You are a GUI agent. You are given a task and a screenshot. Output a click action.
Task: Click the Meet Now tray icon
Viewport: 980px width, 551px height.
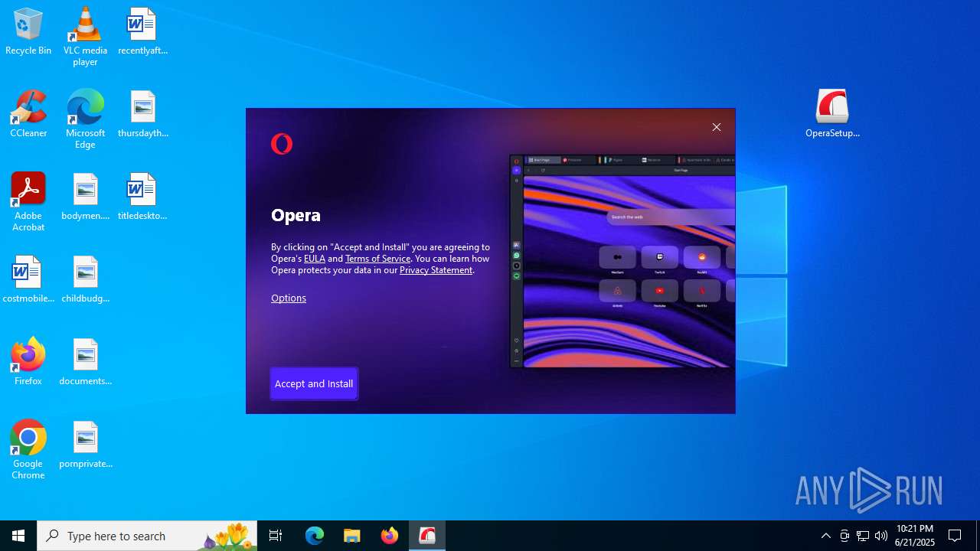[x=844, y=536]
